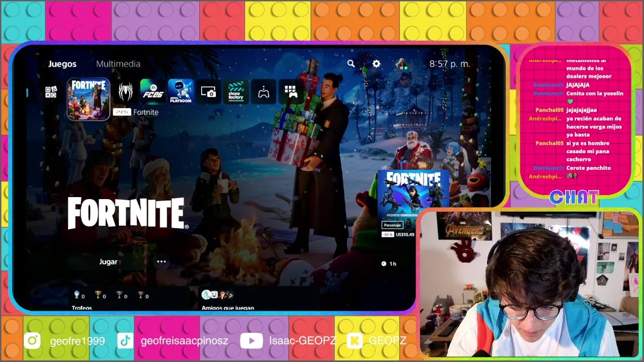Click the 1h playtime indicator

(x=389, y=263)
